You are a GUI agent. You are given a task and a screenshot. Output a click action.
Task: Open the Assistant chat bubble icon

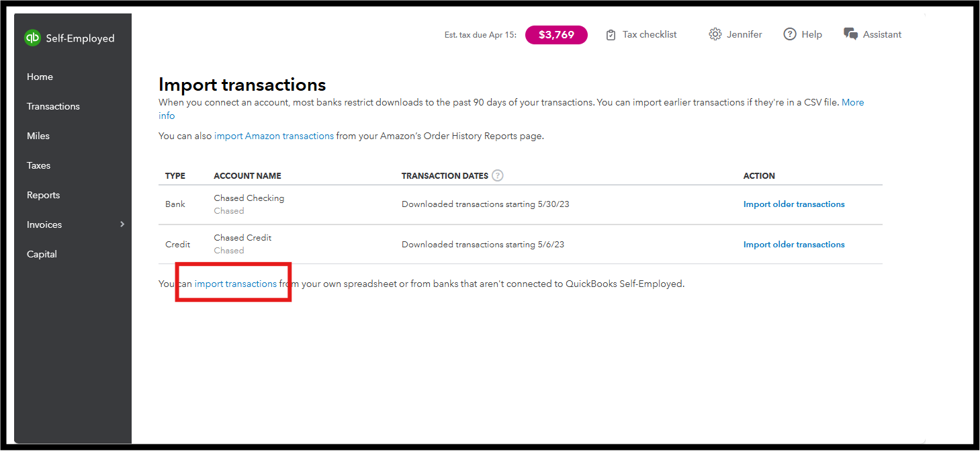click(850, 34)
